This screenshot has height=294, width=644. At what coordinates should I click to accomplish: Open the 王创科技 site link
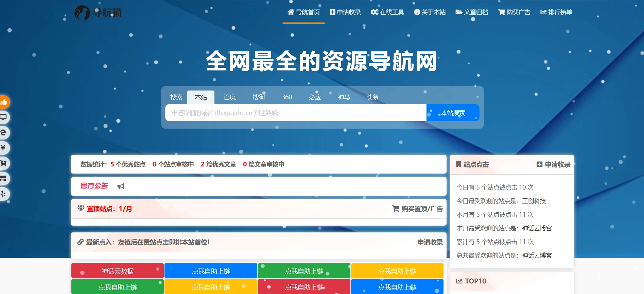tap(534, 201)
